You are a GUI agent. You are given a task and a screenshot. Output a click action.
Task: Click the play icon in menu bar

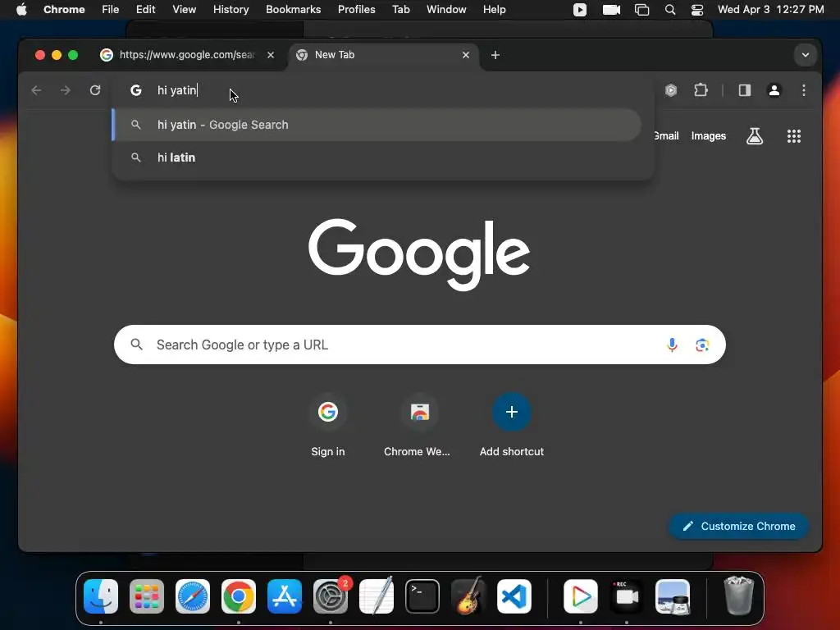580,10
